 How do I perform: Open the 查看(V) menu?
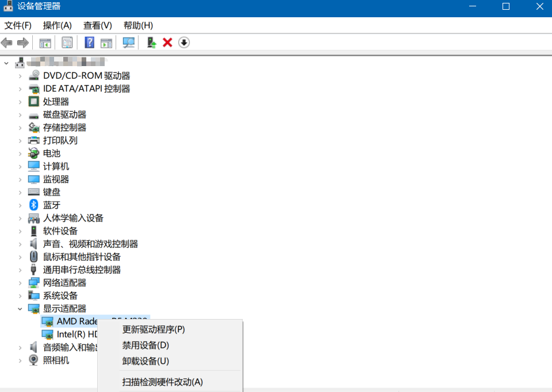point(97,25)
